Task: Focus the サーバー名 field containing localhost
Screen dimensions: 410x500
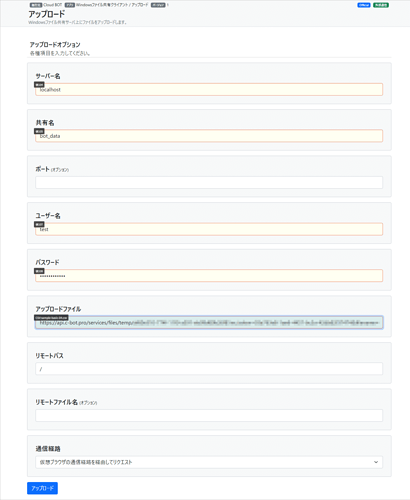Action: [x=209, y=89]
